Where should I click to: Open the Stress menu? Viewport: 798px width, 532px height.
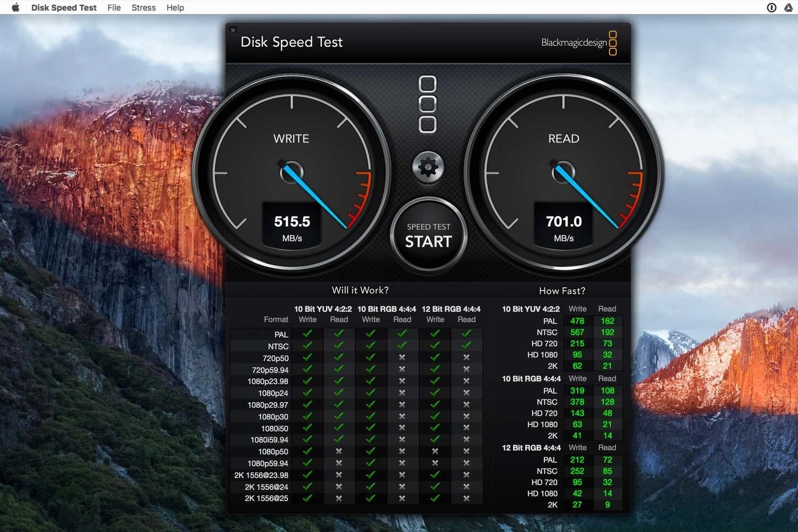tap(143, 7)
